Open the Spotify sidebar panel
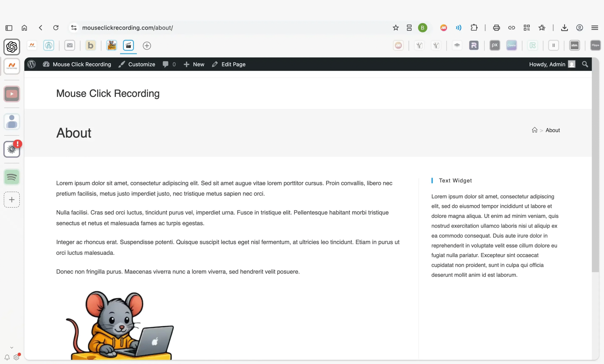604x364 pixels. pos(12,177)
